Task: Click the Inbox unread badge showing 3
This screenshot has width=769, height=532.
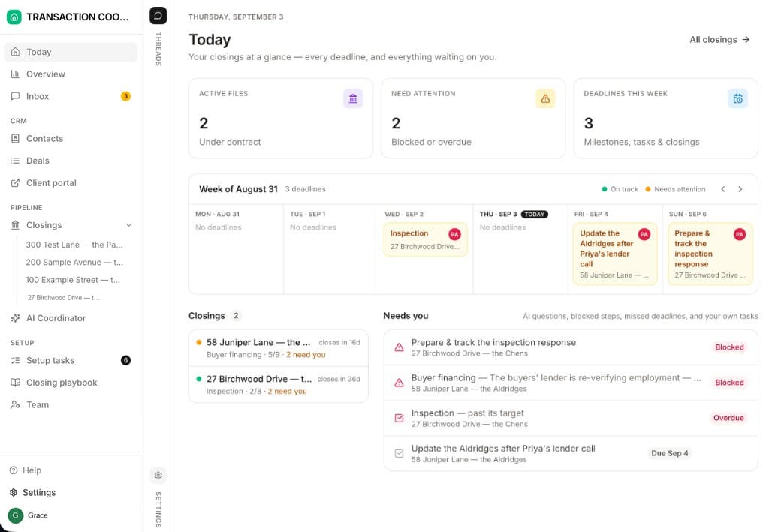Action: pos(125,96)
